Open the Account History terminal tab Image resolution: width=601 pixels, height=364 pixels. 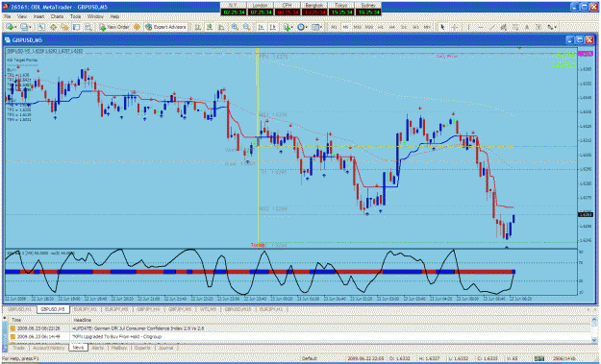(x=49, y=348)
